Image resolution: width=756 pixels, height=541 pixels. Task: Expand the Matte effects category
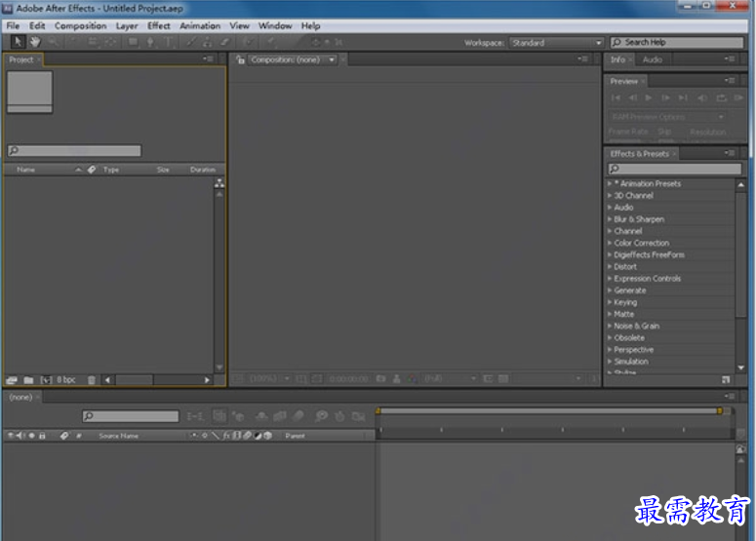610,314
